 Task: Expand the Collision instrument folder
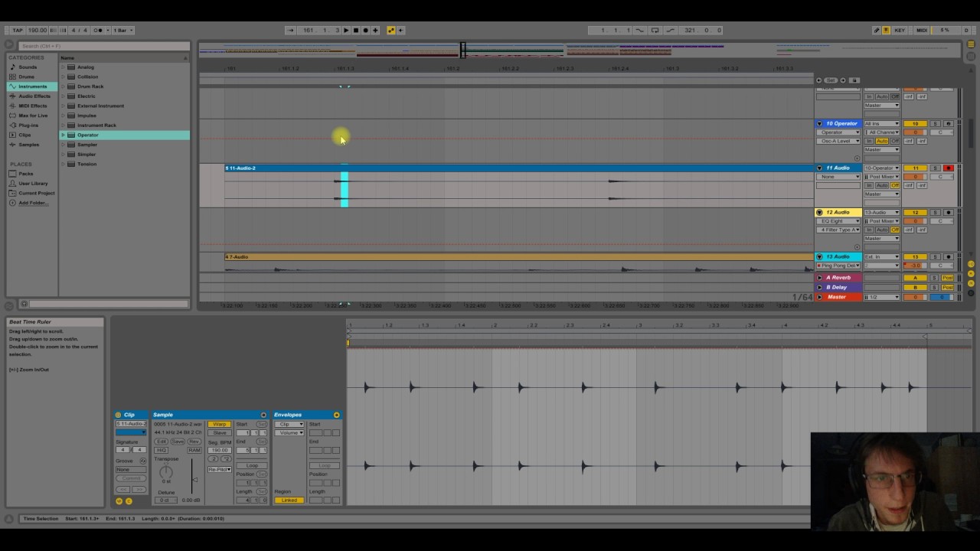pyautogui.click(x=64, y=77)
